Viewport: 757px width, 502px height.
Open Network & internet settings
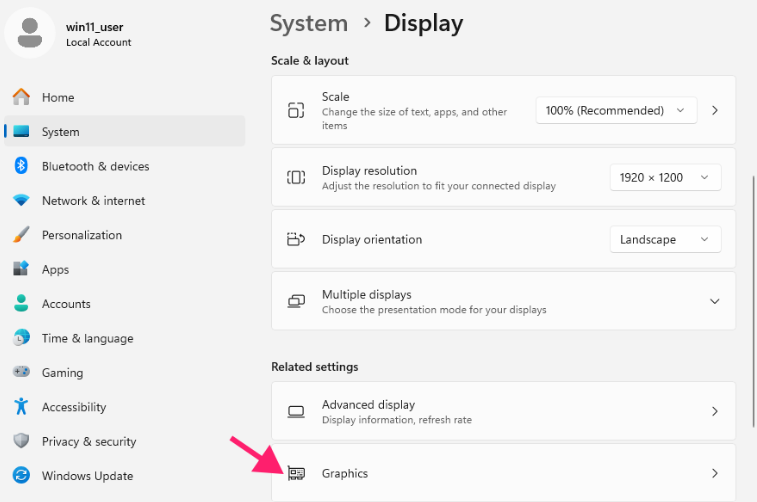coord(125,200)
